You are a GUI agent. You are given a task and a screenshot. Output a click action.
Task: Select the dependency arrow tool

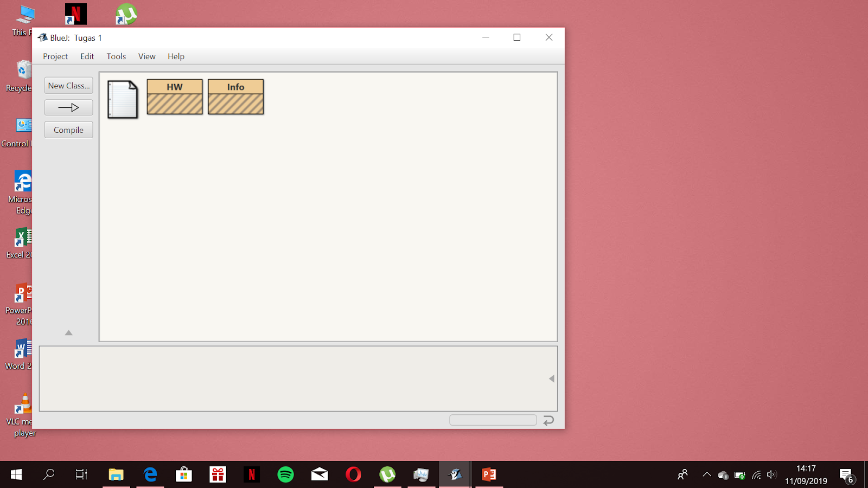click(68, 107)
